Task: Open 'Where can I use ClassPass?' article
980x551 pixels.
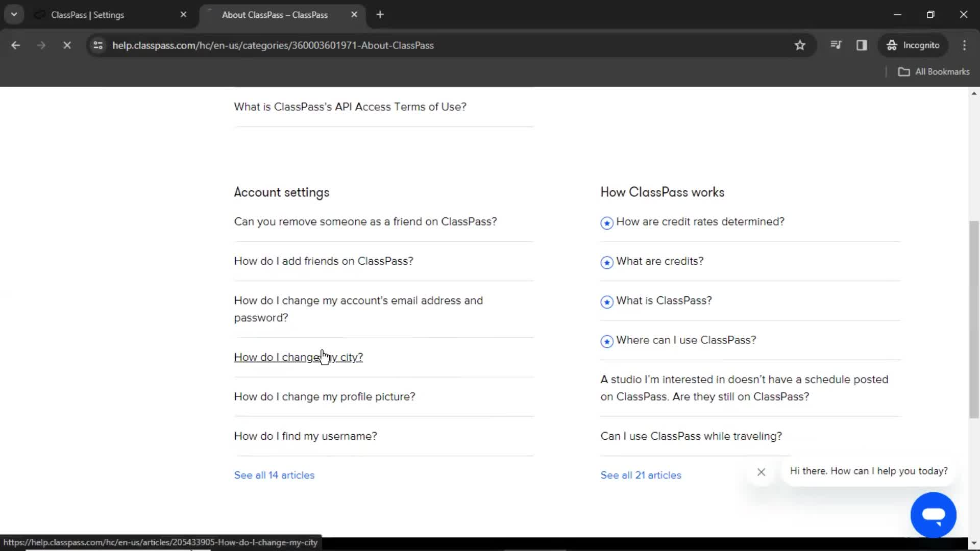Action: pyautogui.click(x=686, y=340)
